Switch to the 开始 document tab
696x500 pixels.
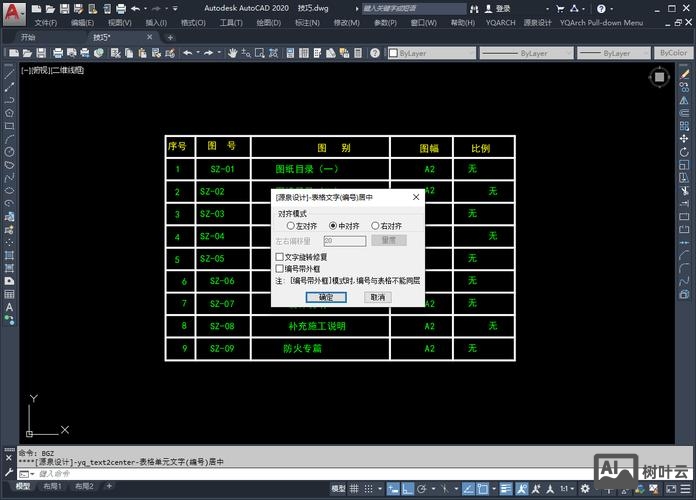coord(28,37)
